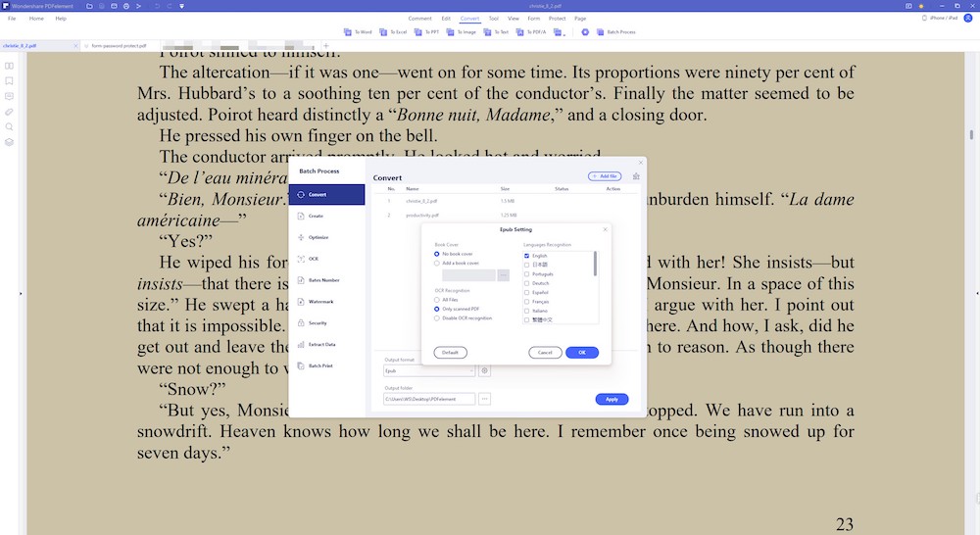Image resolution: width=980 pixels, height=535 pixels.
Task: Switch to the Form ribbon tab
Action: [534, 18]
